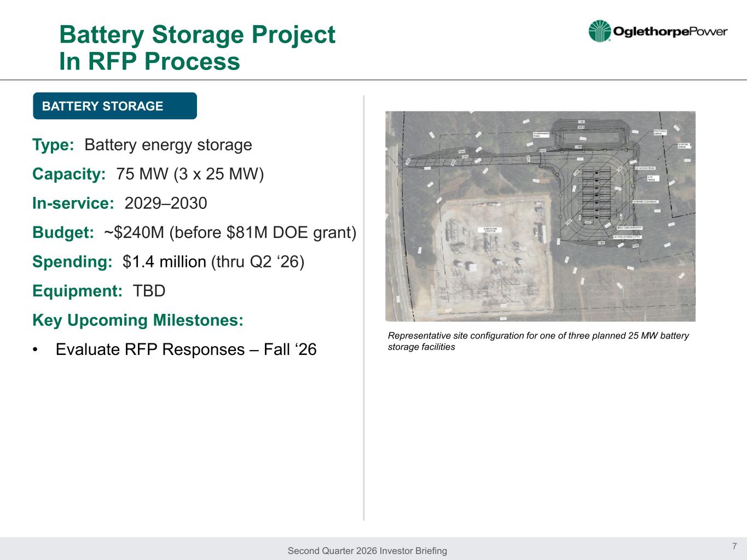Screen dimensions: 747x560
Task: Click the Oglethorpe Power logo
Action: click(x=658, y=31)
